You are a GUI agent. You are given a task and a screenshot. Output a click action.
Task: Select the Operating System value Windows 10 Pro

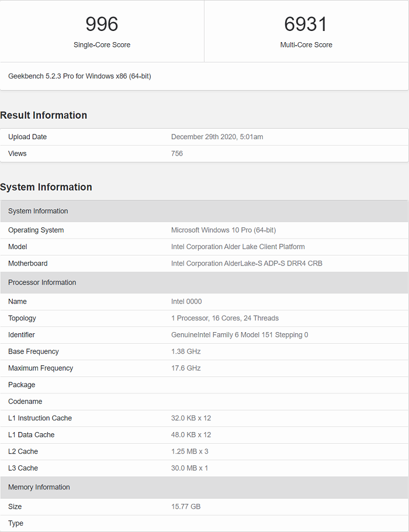[223, 230]
